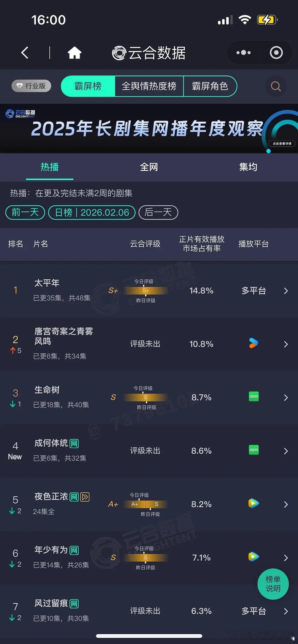Click the back arrow at top left
The height and width of the screenshot is (644, 298).
(x=25, y=53)
